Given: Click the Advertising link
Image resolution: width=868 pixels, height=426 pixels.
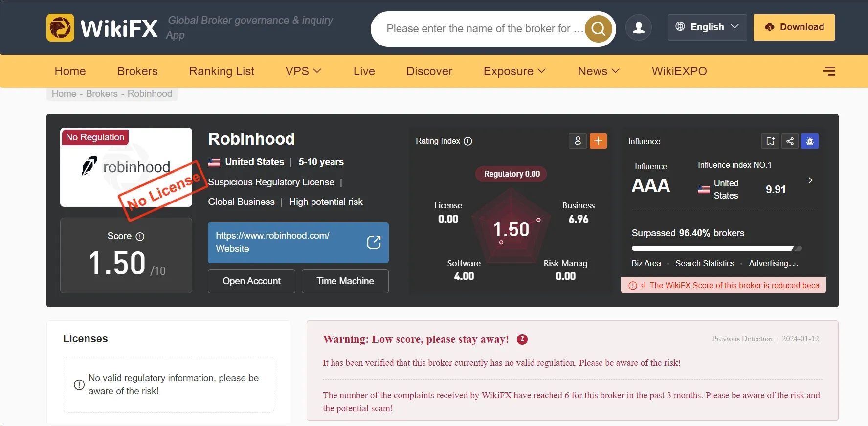Looking at the screenshot, I should [x=773, y=264].
